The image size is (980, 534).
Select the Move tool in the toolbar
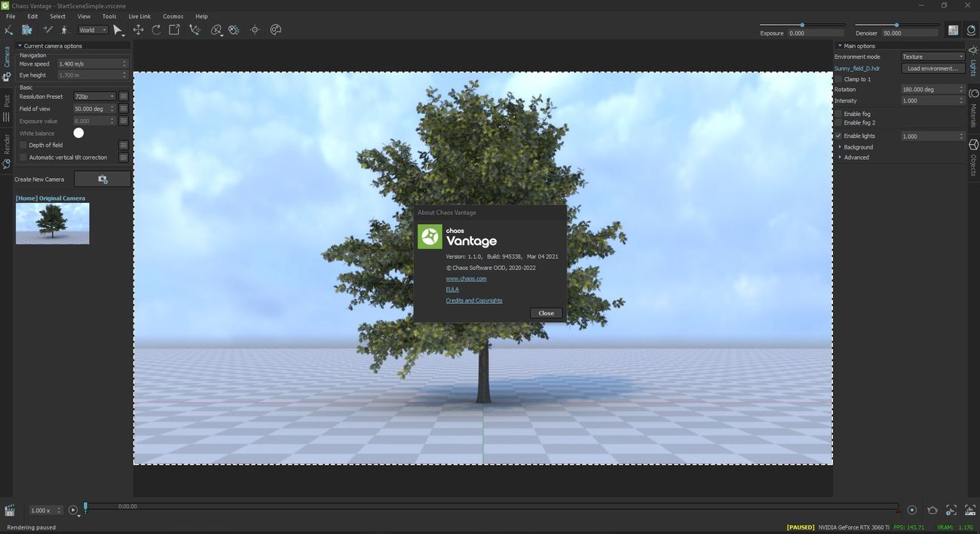138,30
